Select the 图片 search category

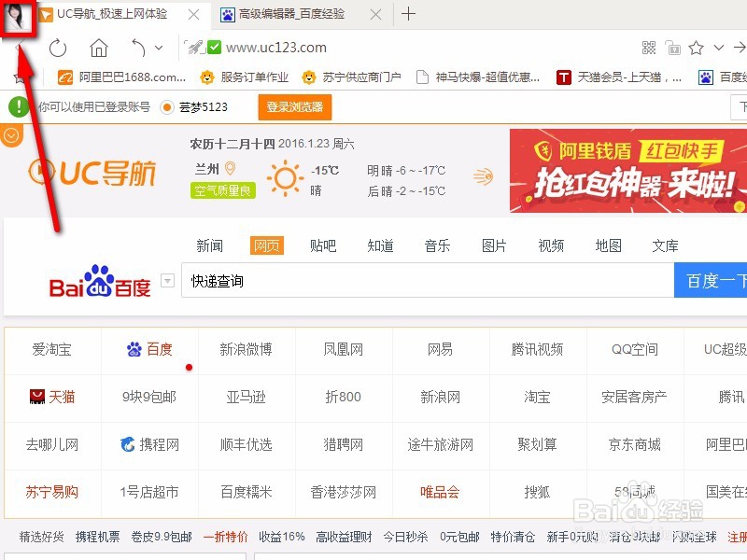494,245
